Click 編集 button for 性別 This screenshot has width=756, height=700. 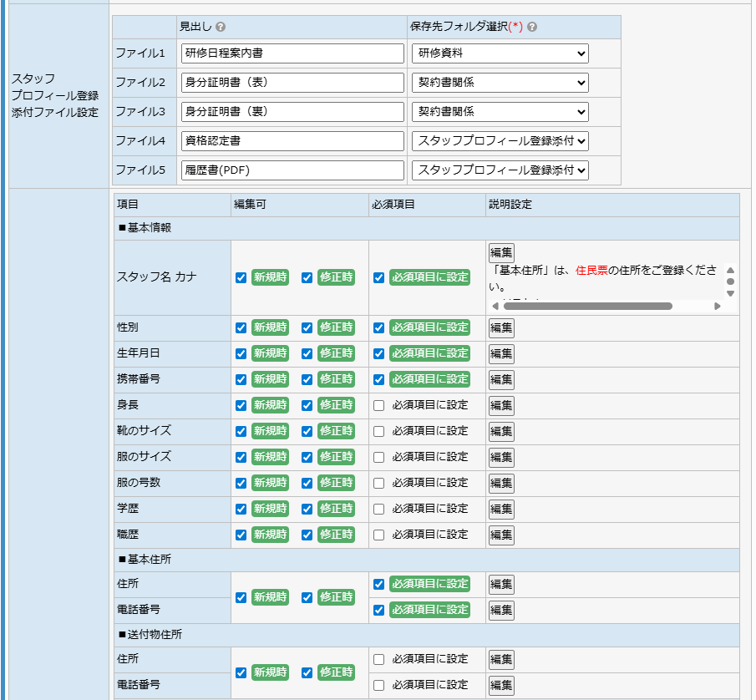click(x=501, y=327)
